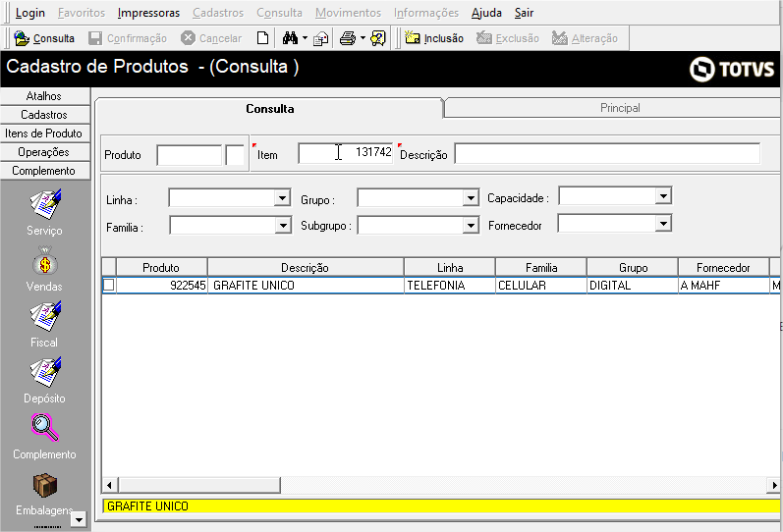Viewport: 783px width, 532px height.
Task: Click the scroll left arrow of the grid
Action: click(x=109, y=485)
